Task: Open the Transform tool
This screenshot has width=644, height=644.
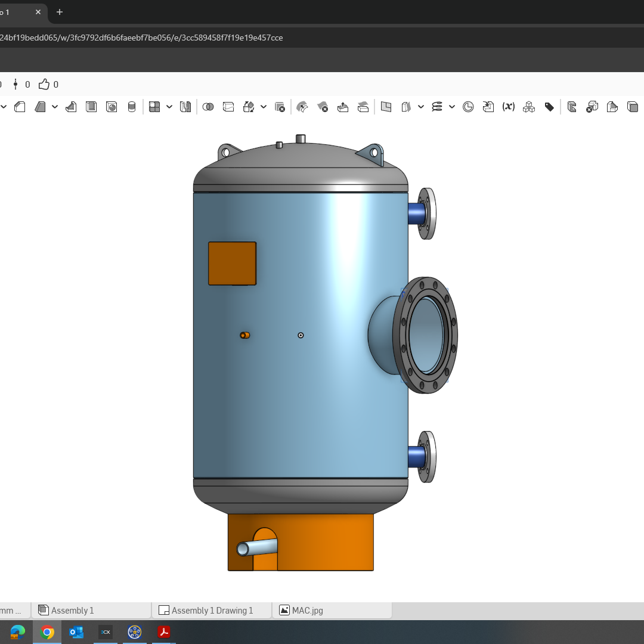Action: (250, 107)
